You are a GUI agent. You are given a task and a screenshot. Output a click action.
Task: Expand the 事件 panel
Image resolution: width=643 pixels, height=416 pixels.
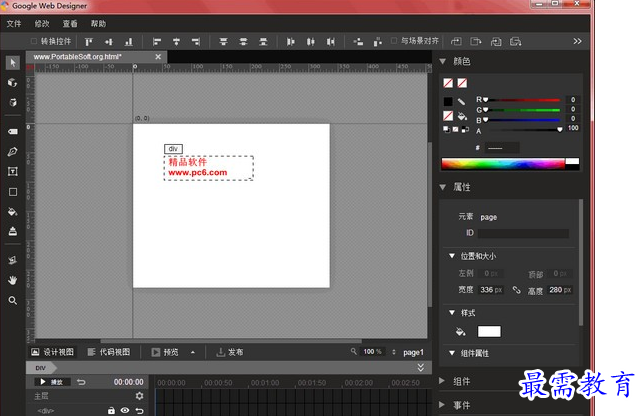pos(442,405)
